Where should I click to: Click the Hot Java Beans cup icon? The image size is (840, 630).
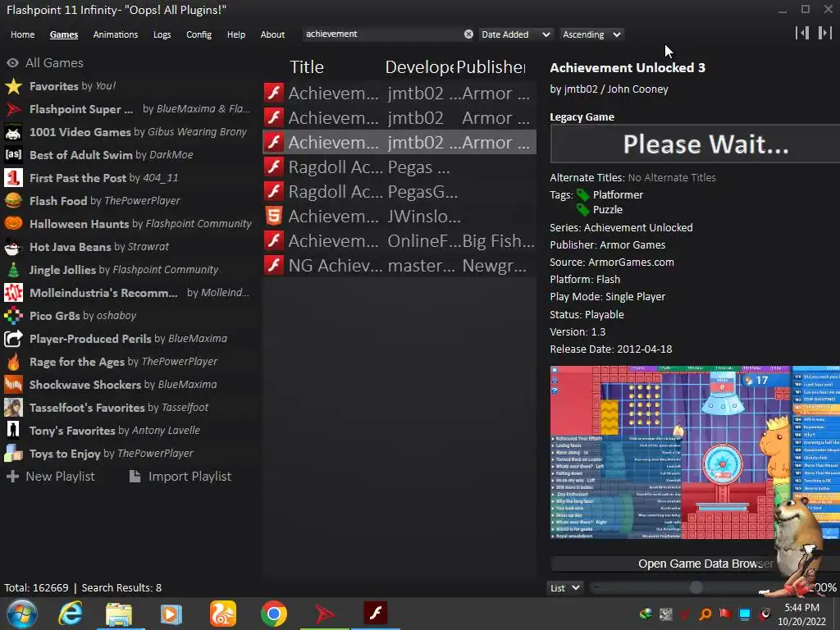(13, 247)
